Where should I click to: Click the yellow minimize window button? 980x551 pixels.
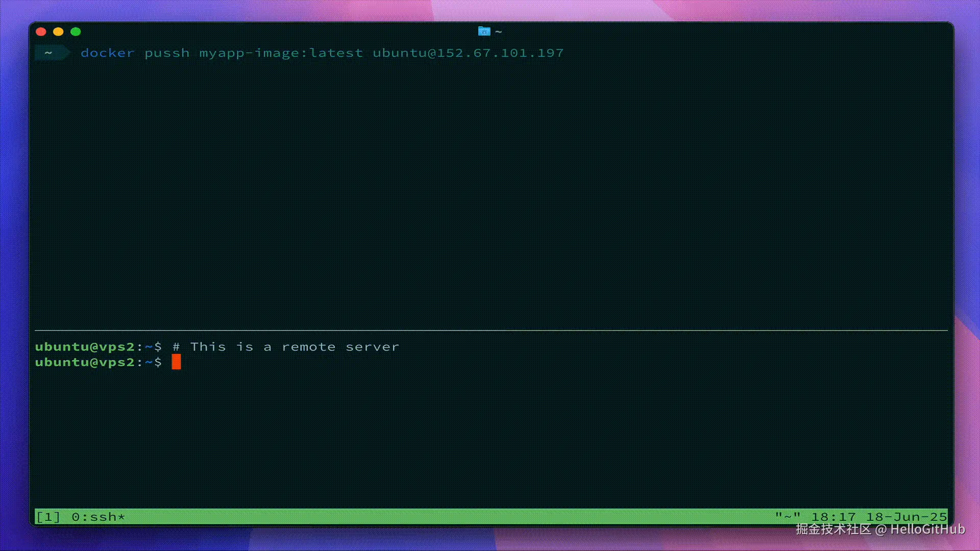tap(58, 32)
